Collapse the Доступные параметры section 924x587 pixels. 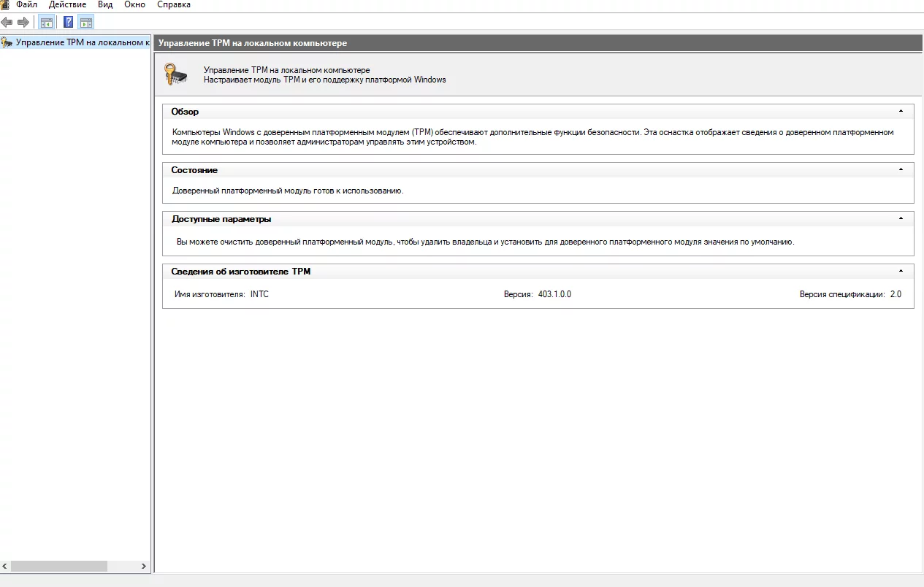click(x=901, y=219)
